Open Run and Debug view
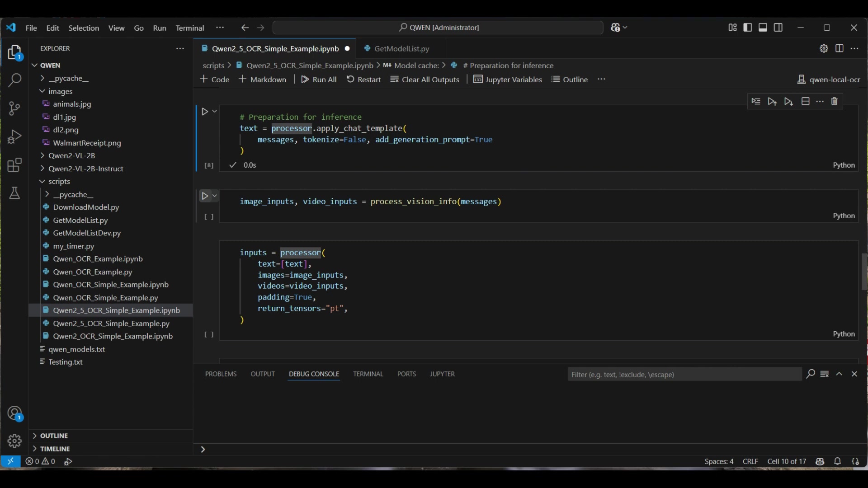Viewport: 868px width, 488px height. (x=14, y=136)
